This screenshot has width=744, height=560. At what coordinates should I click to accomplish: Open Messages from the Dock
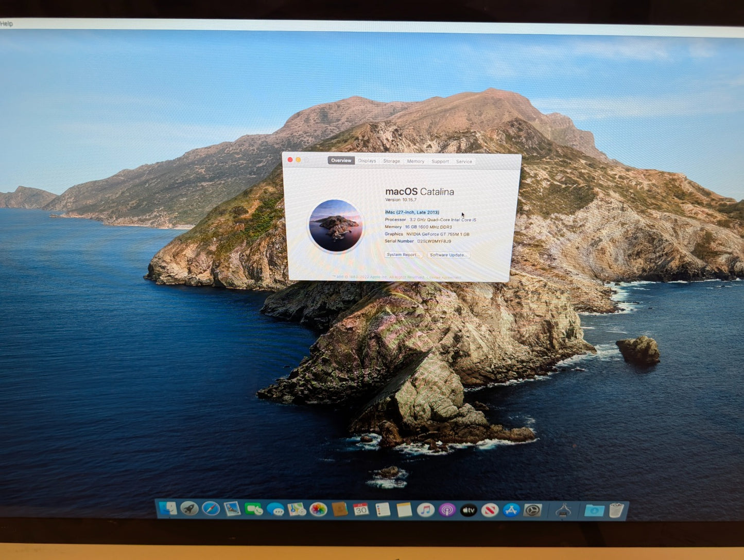[275, 510]
